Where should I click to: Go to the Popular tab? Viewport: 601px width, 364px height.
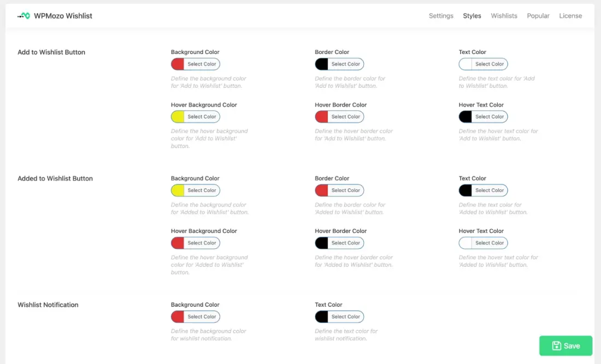pyautogui.click(x=538, y=16)
